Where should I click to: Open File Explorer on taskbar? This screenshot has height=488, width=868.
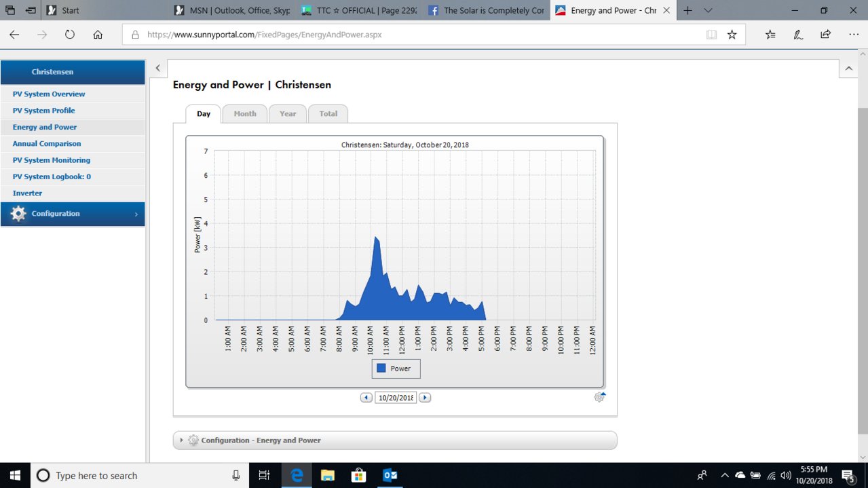click(328, 475)
